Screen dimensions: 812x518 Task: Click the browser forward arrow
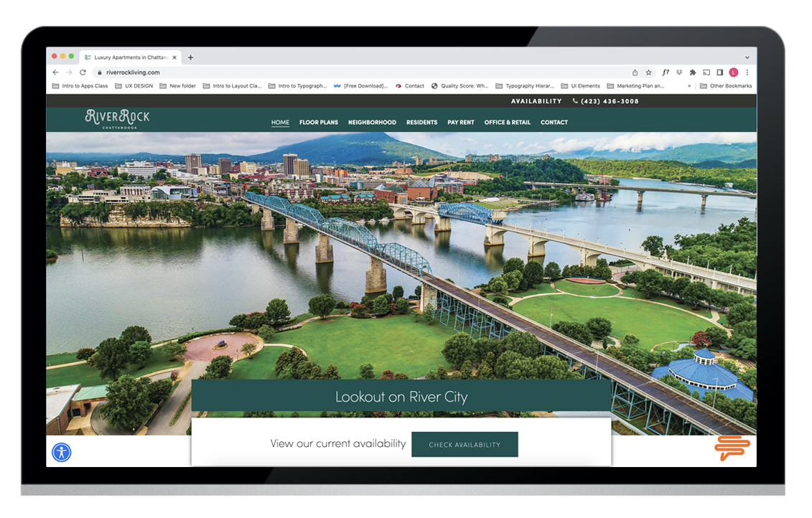[x=69, y=72]
